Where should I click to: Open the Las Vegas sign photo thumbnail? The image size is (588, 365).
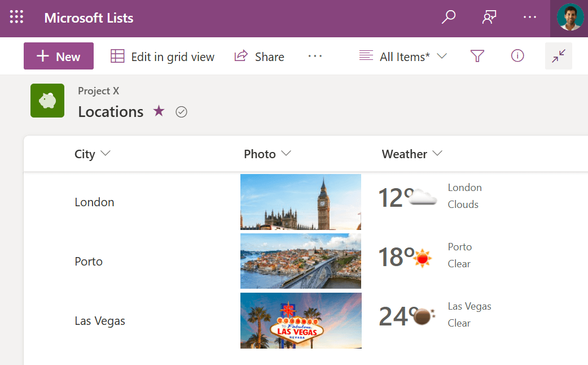tap(301, 320)
